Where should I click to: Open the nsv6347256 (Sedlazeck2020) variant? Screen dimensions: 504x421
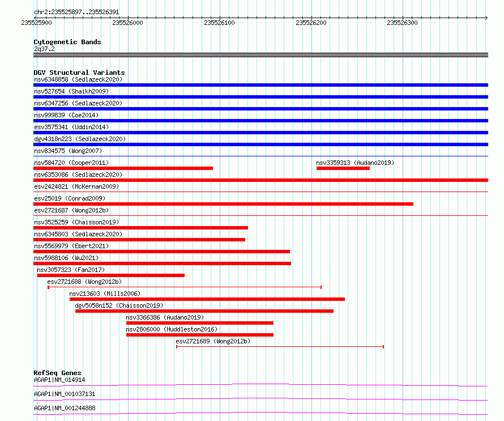click(x=78, y=103)
